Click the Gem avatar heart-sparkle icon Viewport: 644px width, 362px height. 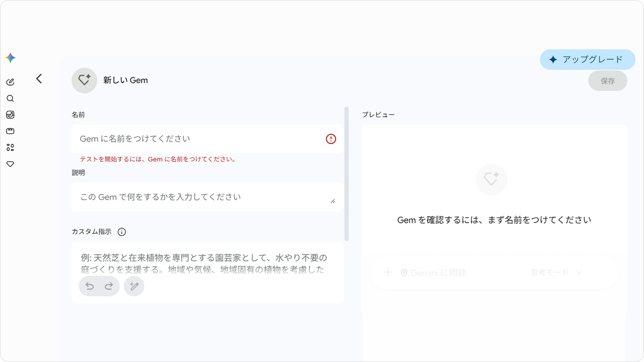click(85, 80)
